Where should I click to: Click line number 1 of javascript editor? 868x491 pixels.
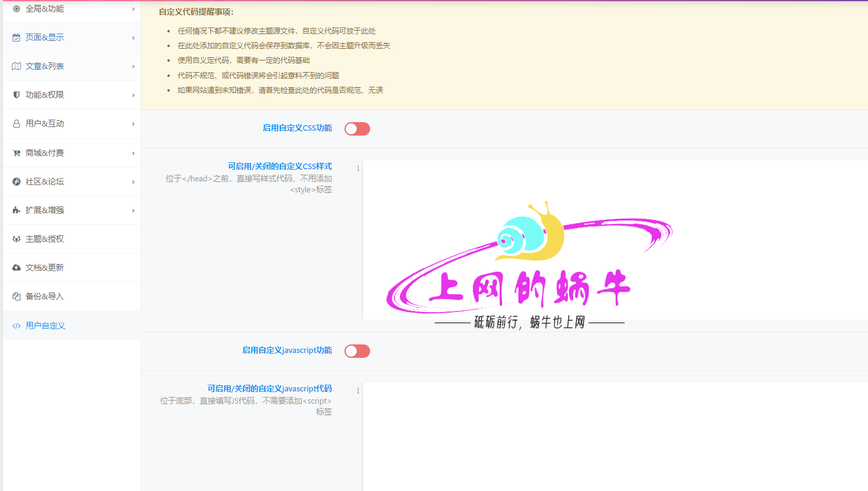coord(358,391)
